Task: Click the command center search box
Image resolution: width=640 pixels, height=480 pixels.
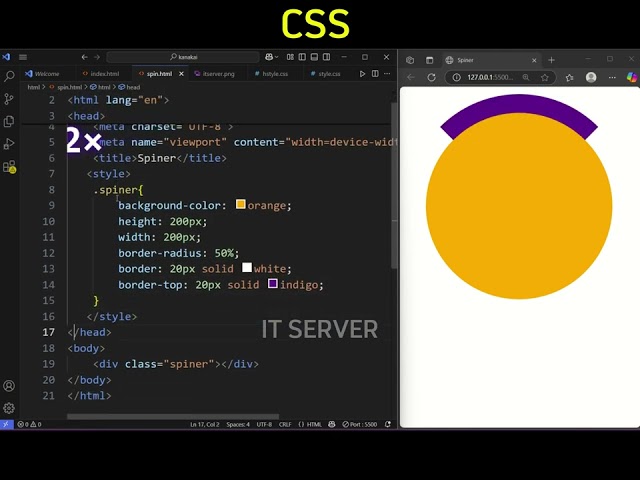Action: [183, 57]
